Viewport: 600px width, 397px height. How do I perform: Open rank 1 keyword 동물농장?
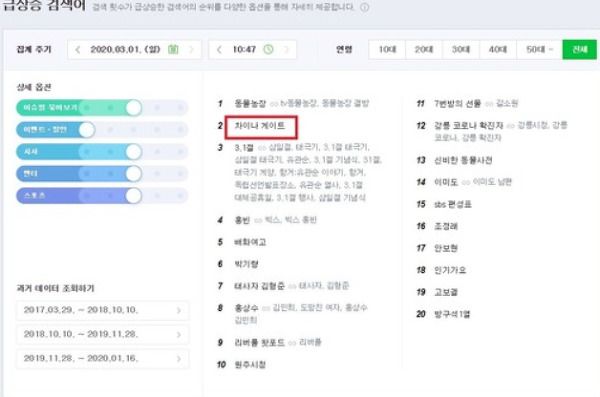250,103
